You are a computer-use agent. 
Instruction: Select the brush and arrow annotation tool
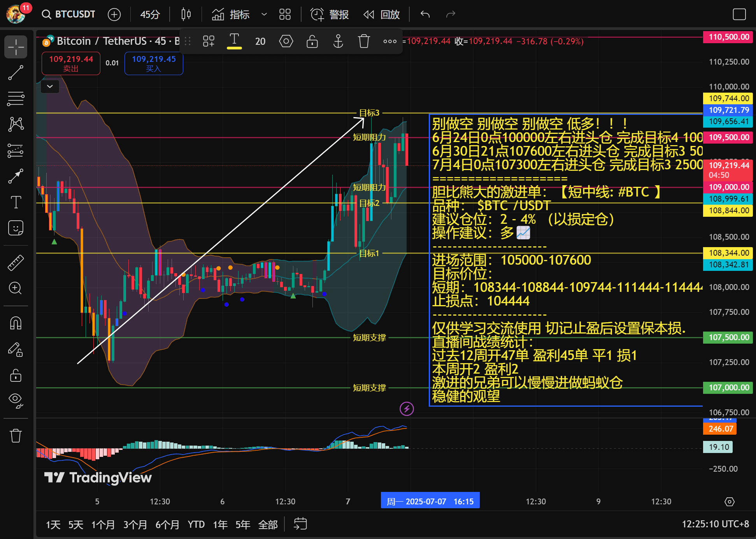[x=16, y=176]
